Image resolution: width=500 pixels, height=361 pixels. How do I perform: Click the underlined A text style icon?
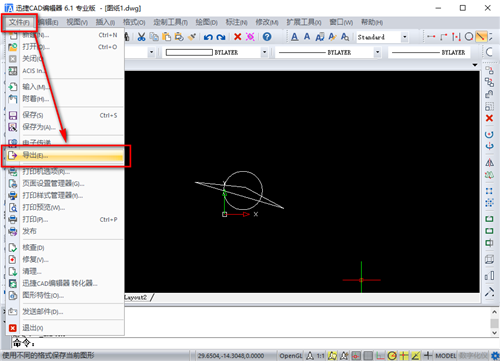click(x=294, y=37)
